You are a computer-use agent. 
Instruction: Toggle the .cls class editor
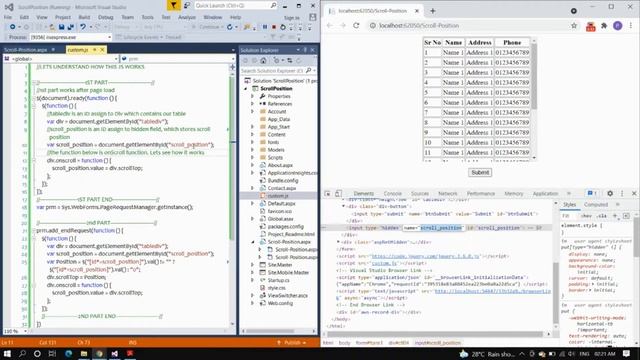[602, 216]
